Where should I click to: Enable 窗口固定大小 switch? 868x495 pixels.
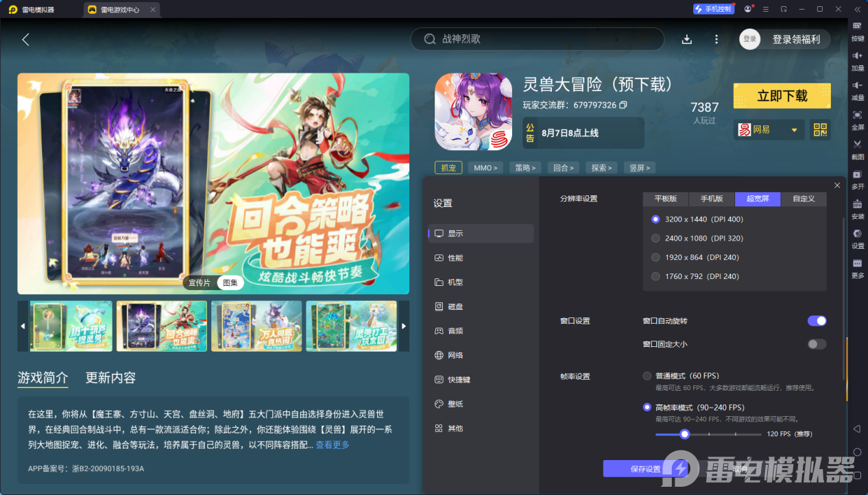(x=817, y=344)
